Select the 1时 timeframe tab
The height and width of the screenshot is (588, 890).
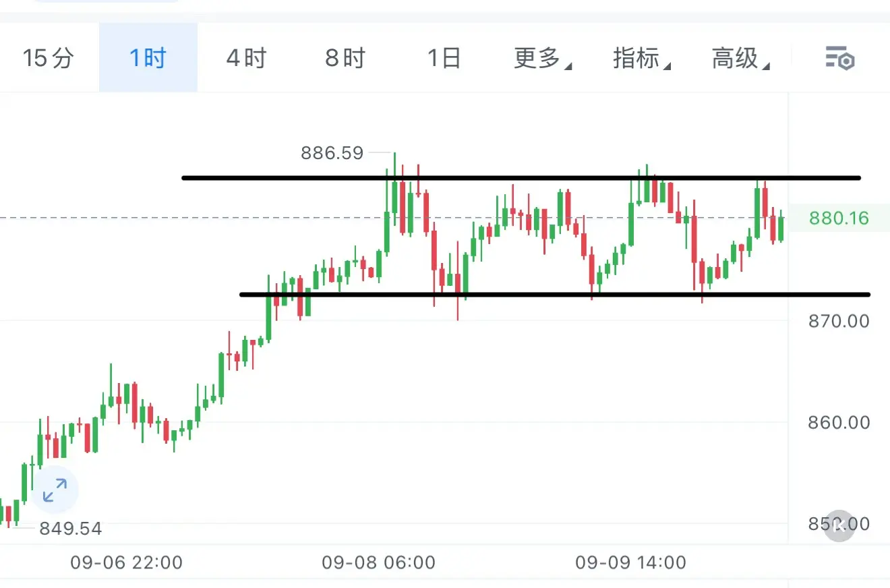[148, 59]
